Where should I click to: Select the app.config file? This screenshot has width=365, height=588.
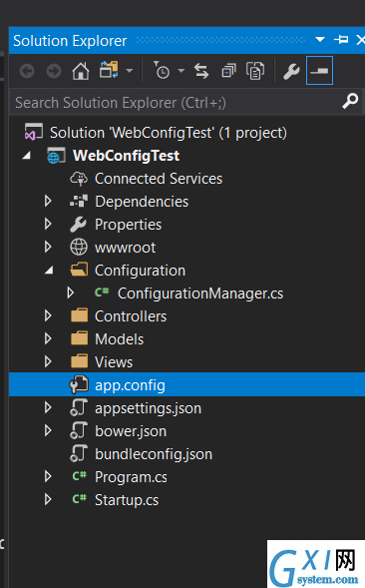pyautogui.click(x=187, y=384)
